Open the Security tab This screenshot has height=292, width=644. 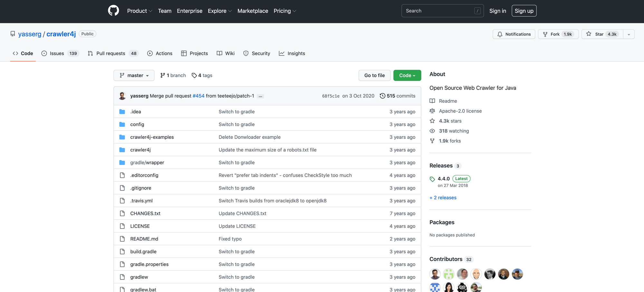click(x=257, y=54)
